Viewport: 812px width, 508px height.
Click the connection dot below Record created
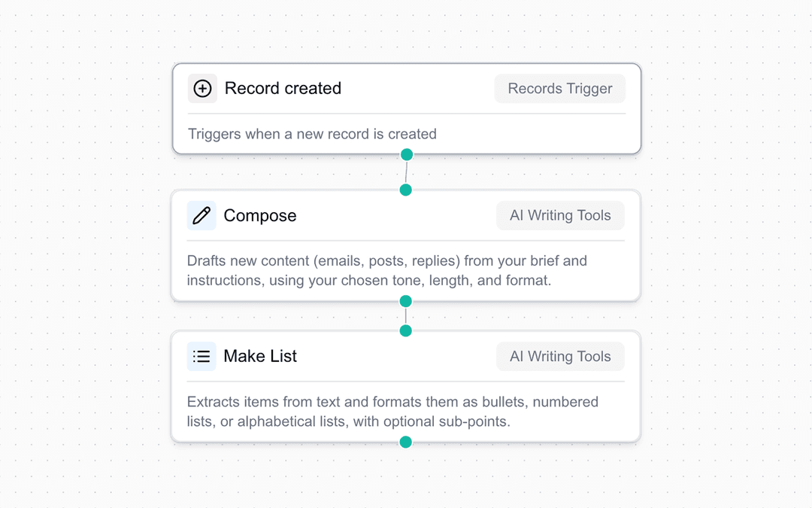(406, 154)
